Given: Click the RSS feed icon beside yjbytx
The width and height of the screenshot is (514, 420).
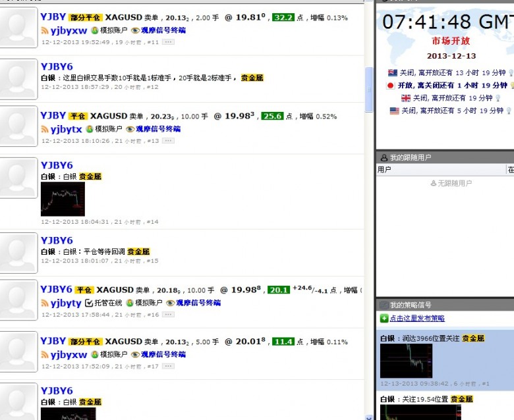Looking at the screenshot, I should (45, 130).
